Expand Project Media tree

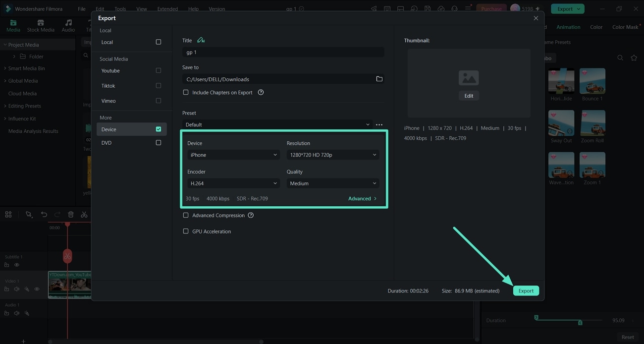tap(5, 45)
